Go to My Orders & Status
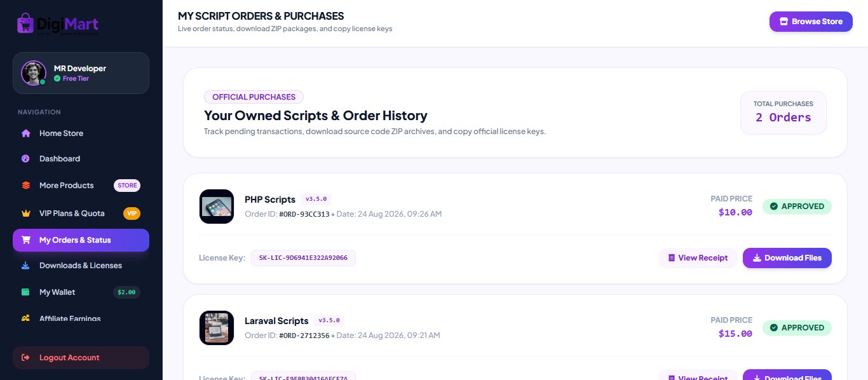Screen dimensions: 868x380 [81, 240]
